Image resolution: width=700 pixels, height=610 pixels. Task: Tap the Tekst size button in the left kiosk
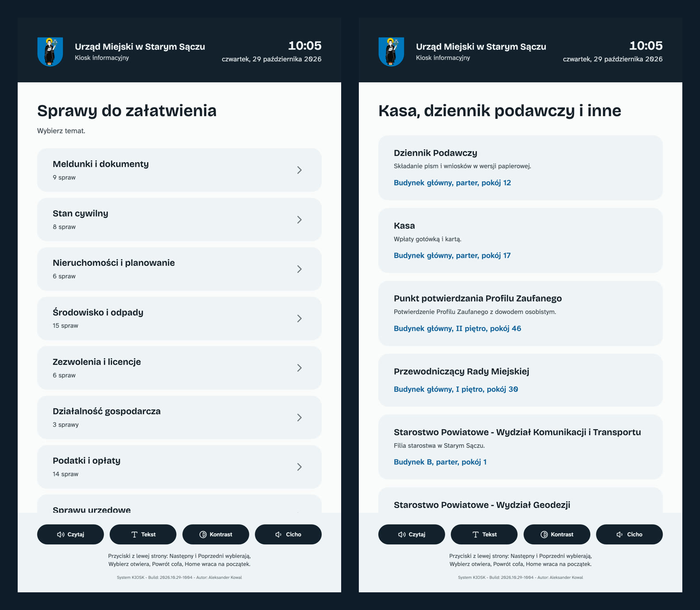[x=143, y=534]
